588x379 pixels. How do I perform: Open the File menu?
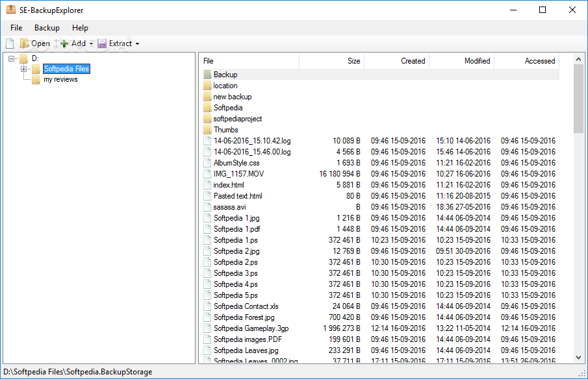[x=16, y=28]
